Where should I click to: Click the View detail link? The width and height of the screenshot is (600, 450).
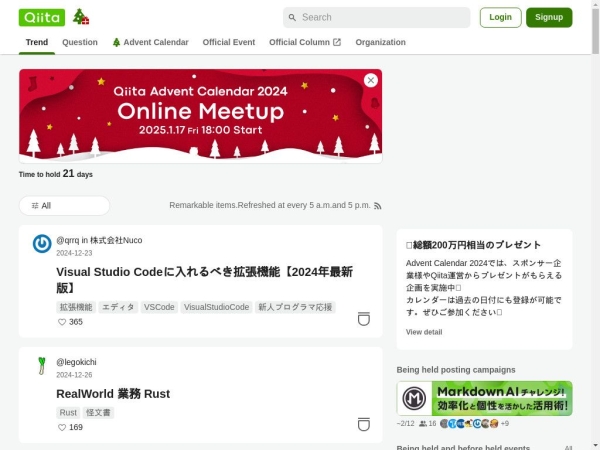[x=424, y=332]
